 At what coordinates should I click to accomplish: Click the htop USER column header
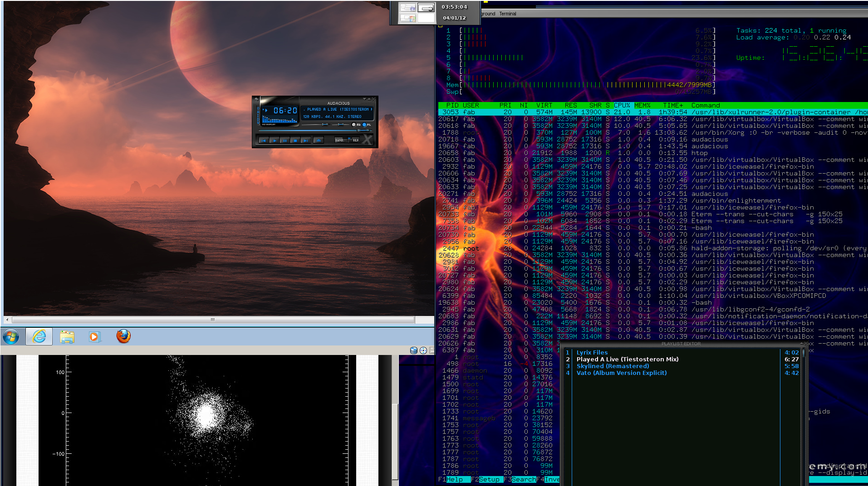(471, 105)
